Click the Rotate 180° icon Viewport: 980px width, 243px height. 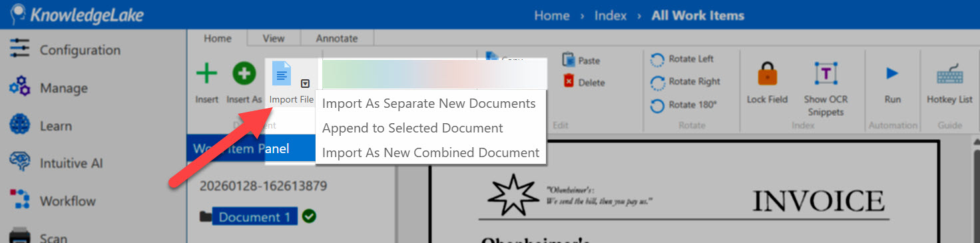click(x=657, y=105)
